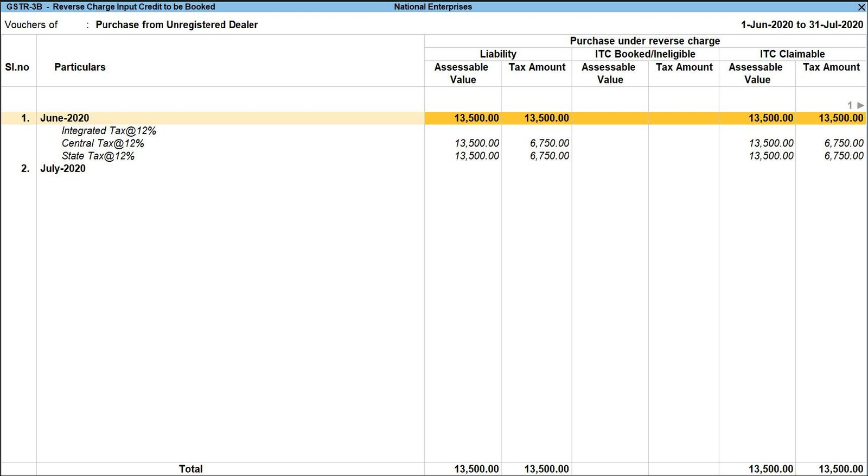Image resolution: width=868 pixels, height=476 pixels.
Task: Click June-2020 highlighted Liability tax amount
Action: coord(546,118)
